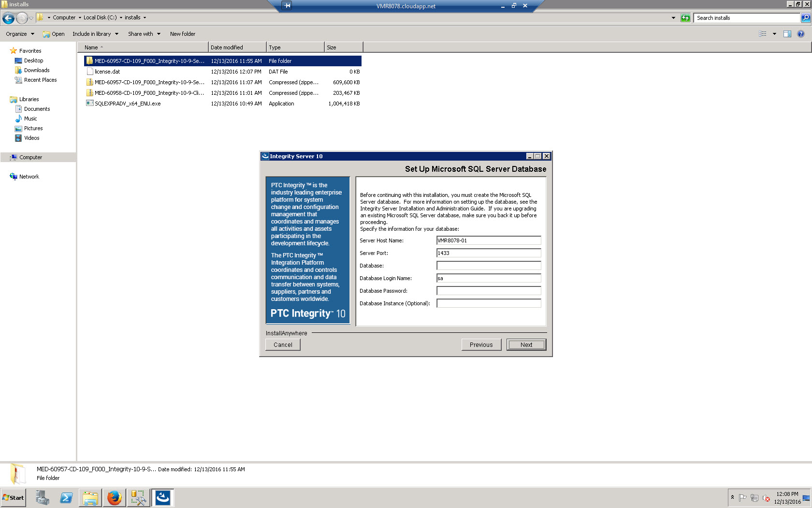Sort by the Type column header
This screenshot has width=812, height=508.
[x=295, y=47]
